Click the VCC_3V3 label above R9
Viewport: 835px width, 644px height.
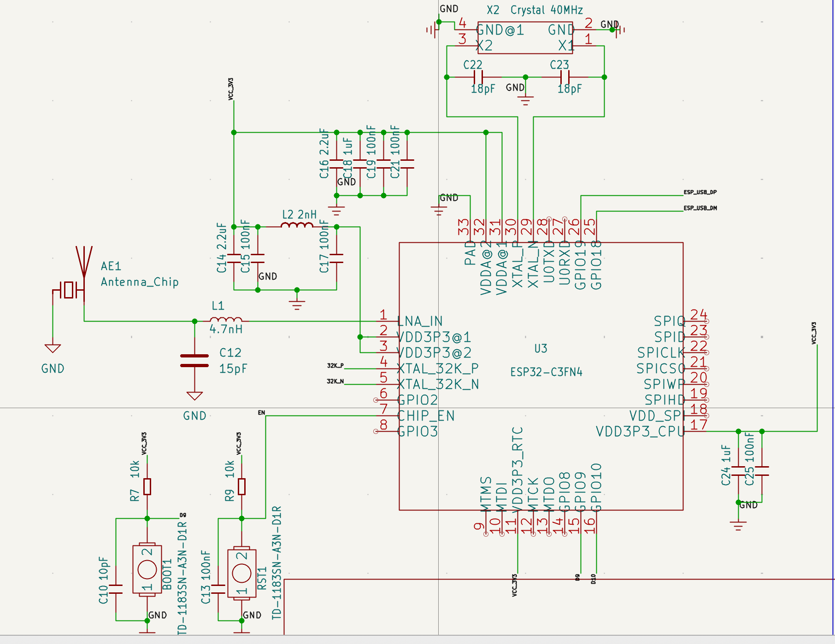coord(239,444)
